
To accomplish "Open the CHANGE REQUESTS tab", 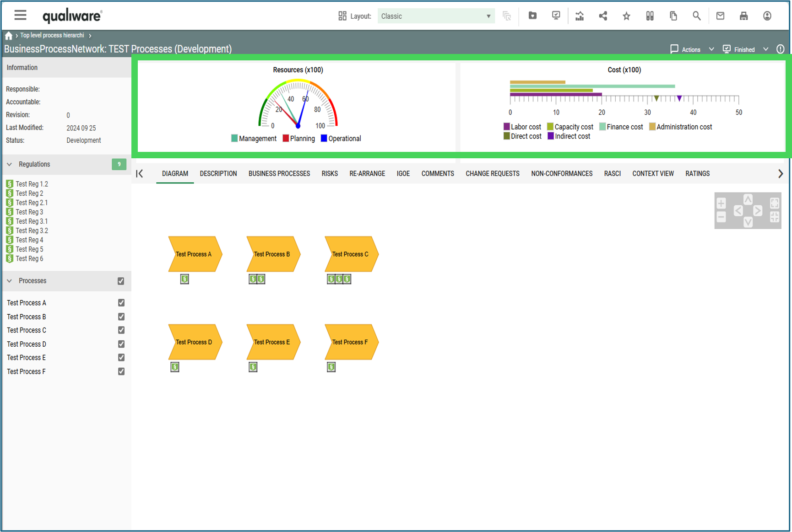I will coord(493,173).
